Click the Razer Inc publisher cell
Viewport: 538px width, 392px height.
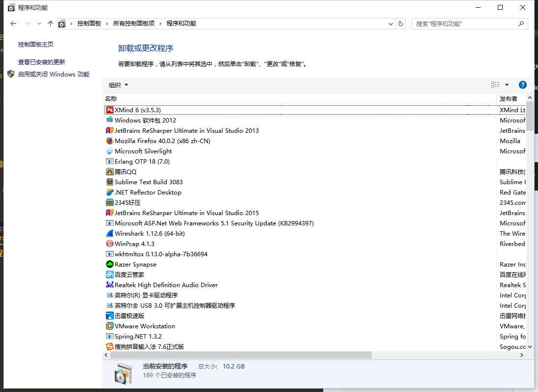pos(512,265)
